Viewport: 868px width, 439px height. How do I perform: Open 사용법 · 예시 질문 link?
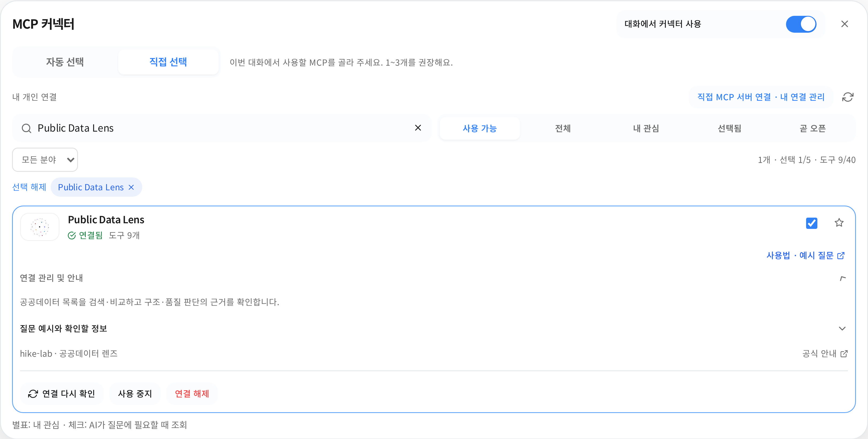click(805, 256)
